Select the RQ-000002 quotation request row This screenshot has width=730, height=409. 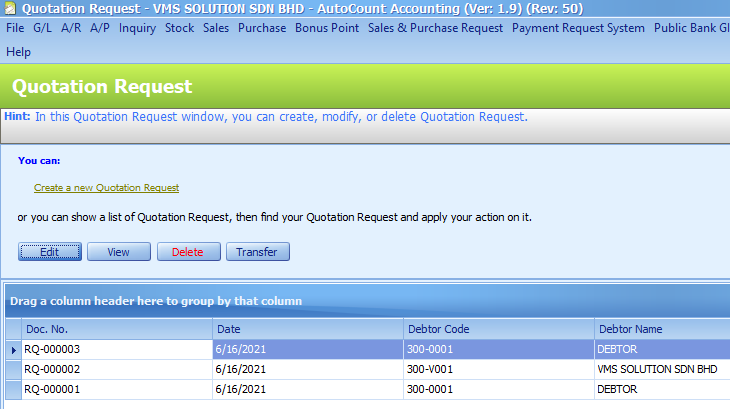click(117, 369)
